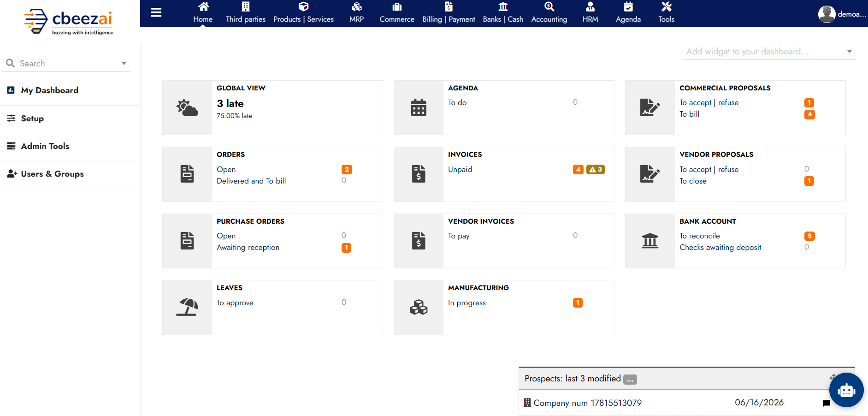Open Manufacturing 'In progress' link

tap(467, 303)
